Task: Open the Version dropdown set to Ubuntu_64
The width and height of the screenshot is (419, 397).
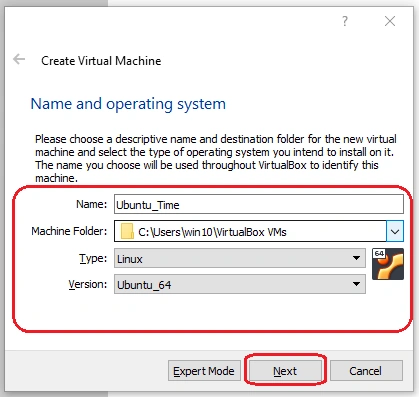Action: pos(240,284)
